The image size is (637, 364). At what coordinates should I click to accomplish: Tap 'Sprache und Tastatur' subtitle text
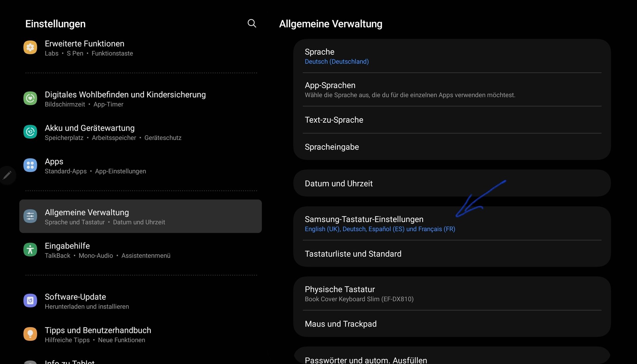tap(75, 222)
